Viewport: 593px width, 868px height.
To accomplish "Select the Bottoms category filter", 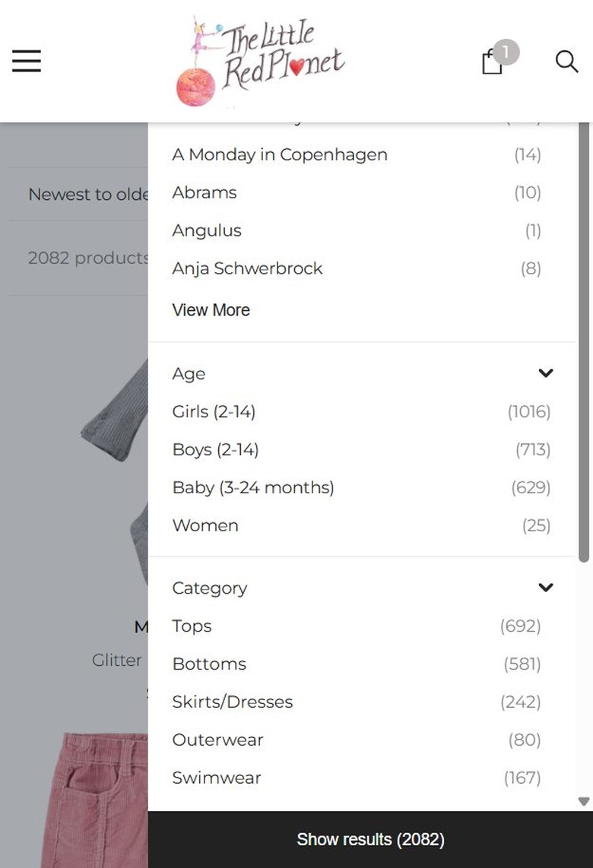I will click(357, 664).
